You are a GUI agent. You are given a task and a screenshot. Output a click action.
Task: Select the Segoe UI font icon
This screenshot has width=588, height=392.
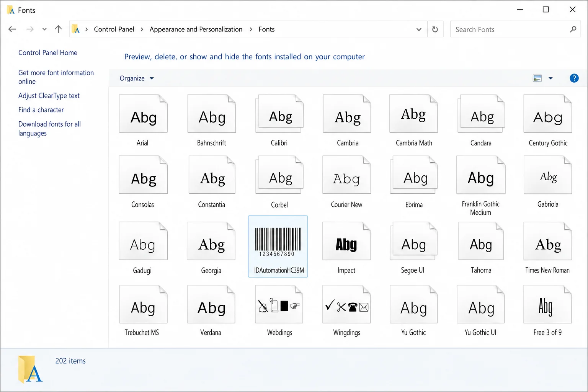point(414,241)
